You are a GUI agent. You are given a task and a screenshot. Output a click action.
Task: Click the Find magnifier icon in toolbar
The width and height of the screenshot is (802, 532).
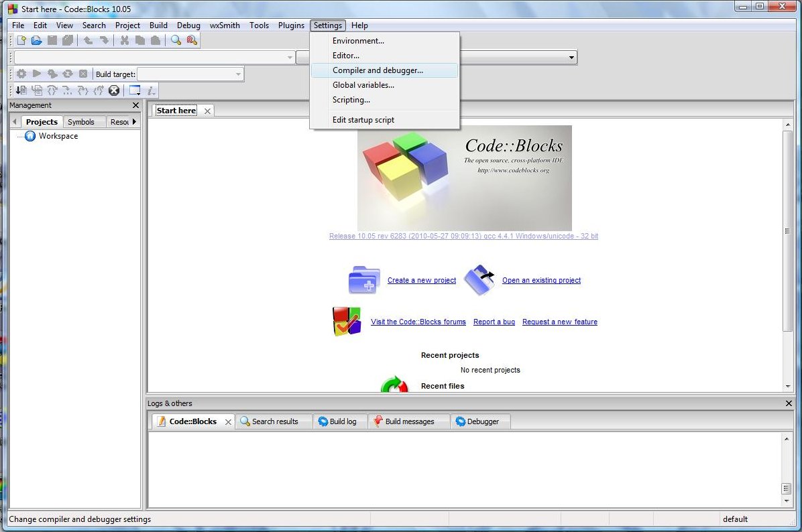pos(176,40)
